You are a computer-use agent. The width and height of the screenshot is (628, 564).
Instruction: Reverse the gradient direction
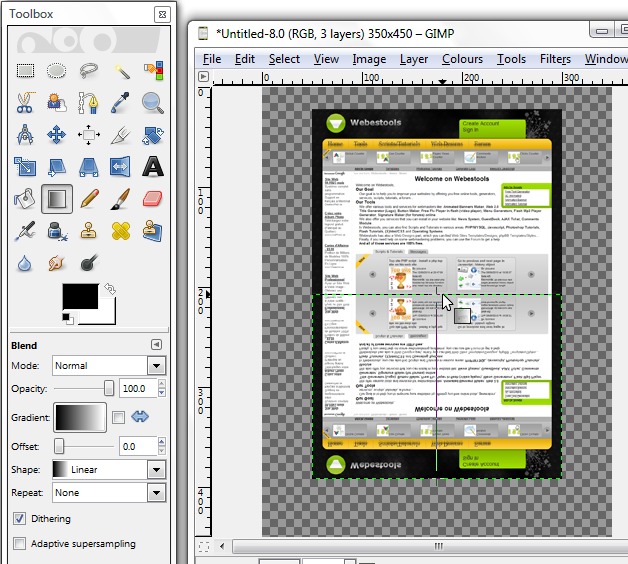pos(140,417)
